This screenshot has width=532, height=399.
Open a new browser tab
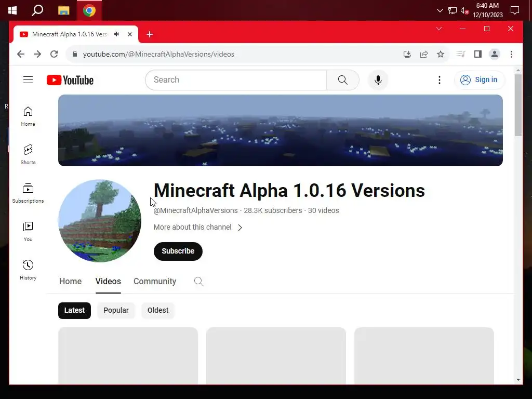150,34
